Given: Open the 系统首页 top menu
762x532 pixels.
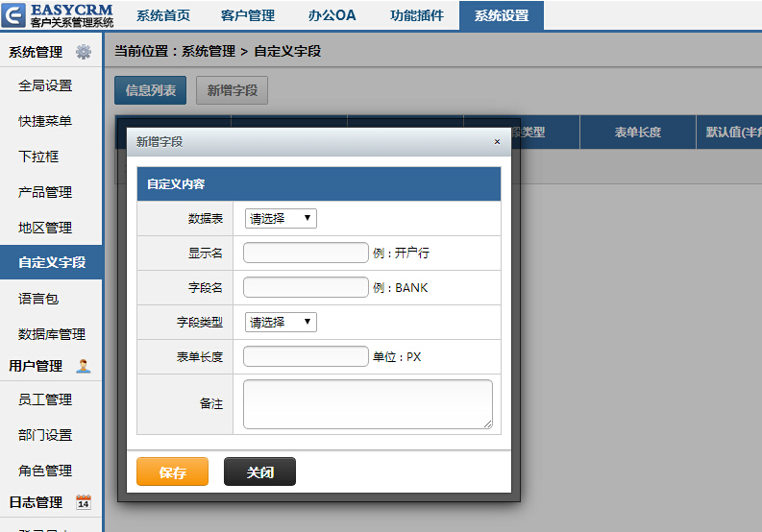Looking at the screenshot, I should point(163,15).
